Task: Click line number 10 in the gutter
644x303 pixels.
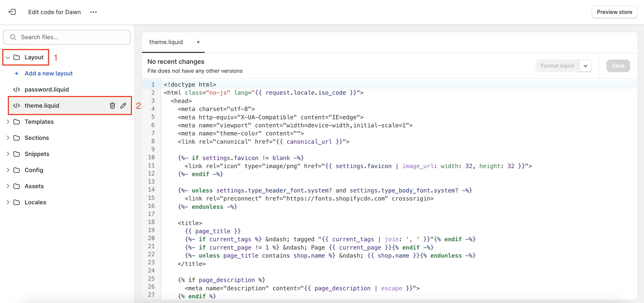Action: [151, 158]
